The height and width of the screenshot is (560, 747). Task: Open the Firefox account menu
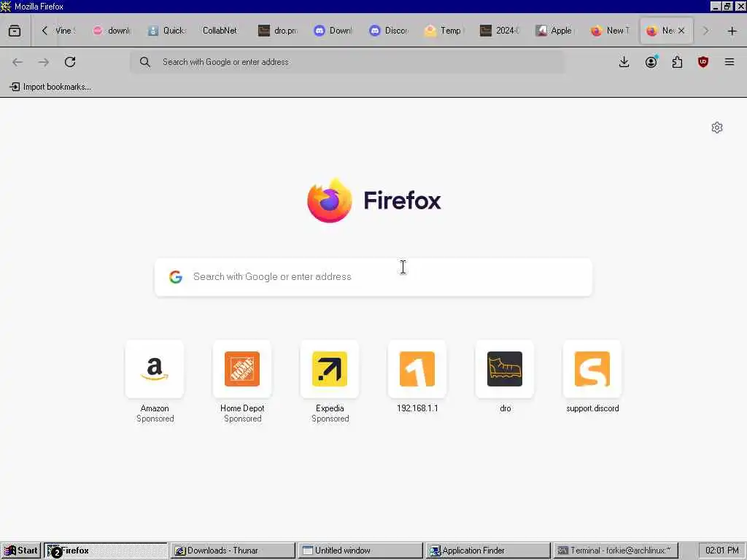651,62
